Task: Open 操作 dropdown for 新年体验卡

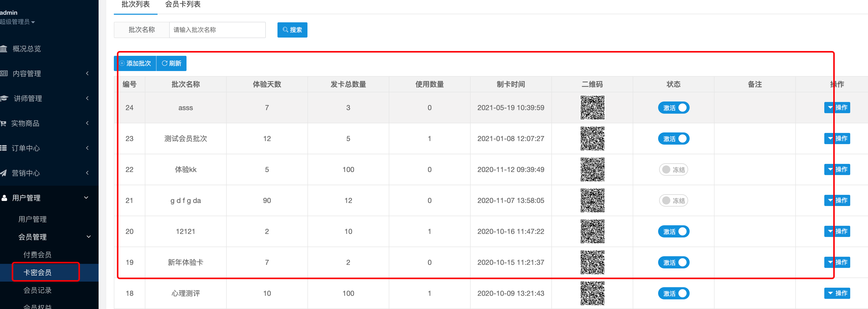Action: 837,263
